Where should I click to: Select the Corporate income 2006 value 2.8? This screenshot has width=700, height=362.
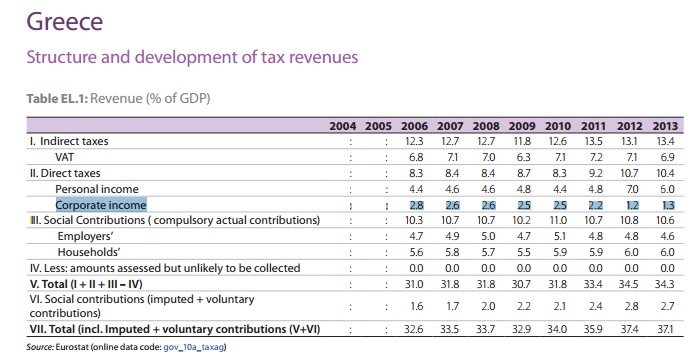(x=416, y=205)
